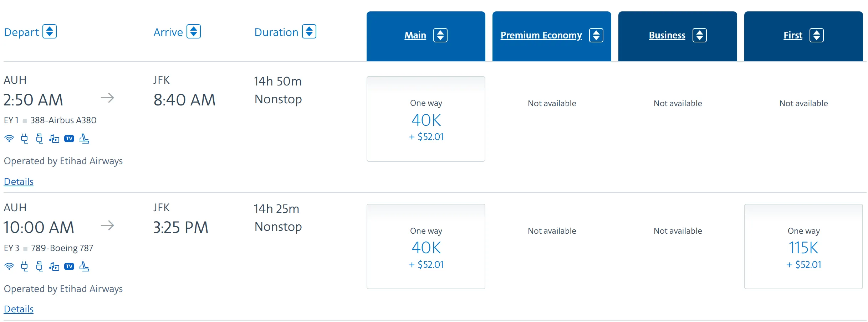Toggle sort arrows next to Duration

(x=309, y=32)
